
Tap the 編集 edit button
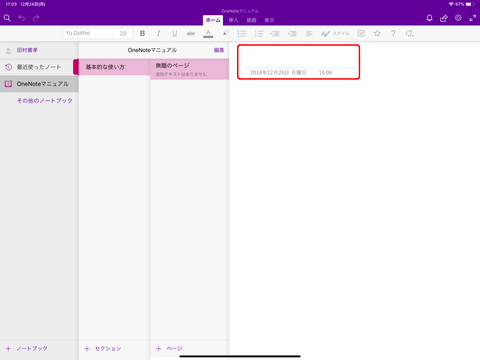click(219, 50)
